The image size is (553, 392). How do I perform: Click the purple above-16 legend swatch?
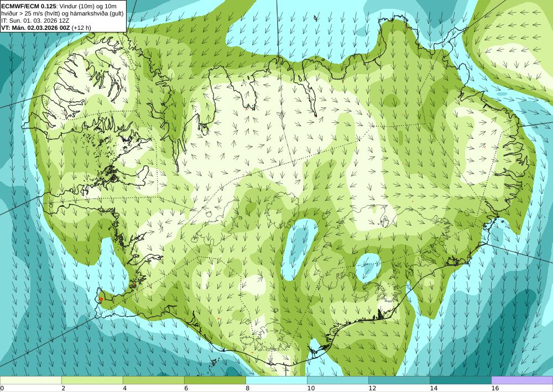pos(522,380)
